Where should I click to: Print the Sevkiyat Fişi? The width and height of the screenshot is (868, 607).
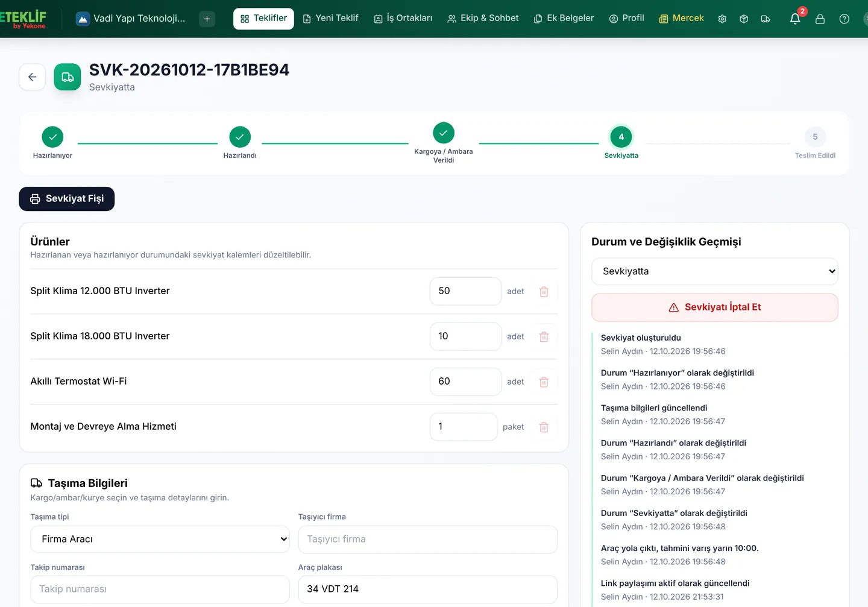pos(67,199)
